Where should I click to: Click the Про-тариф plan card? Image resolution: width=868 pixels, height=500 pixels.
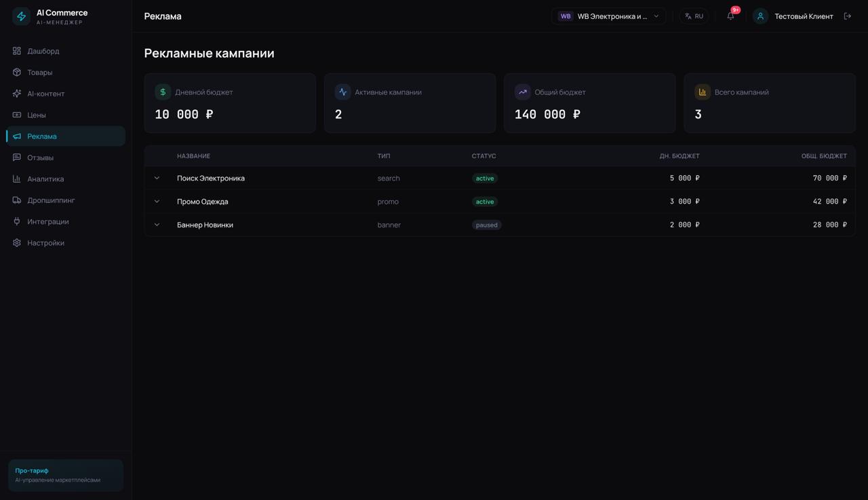pyautogui.click(x=66, y=475)
